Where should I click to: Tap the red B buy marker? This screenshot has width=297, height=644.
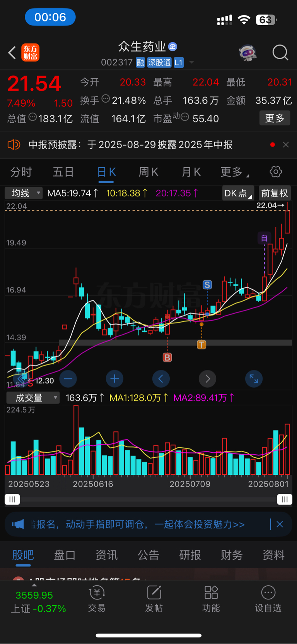[167, 357]
